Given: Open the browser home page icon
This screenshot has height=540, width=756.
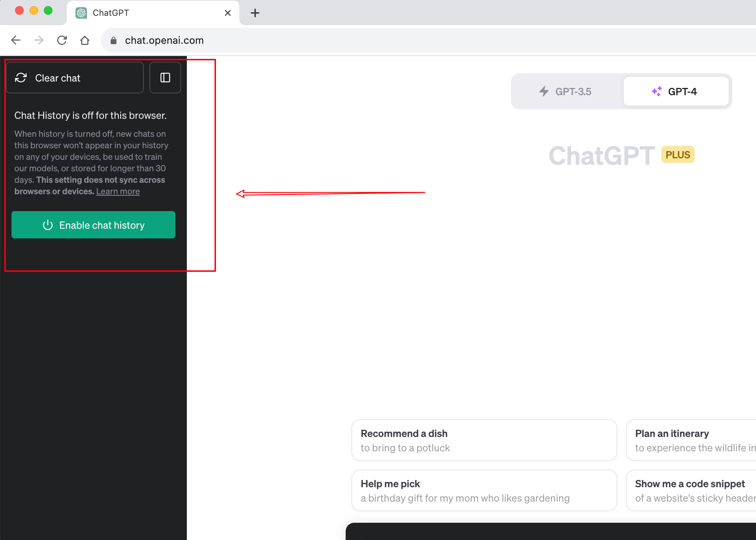Looking at the screenshot, I should coord(85,40).
